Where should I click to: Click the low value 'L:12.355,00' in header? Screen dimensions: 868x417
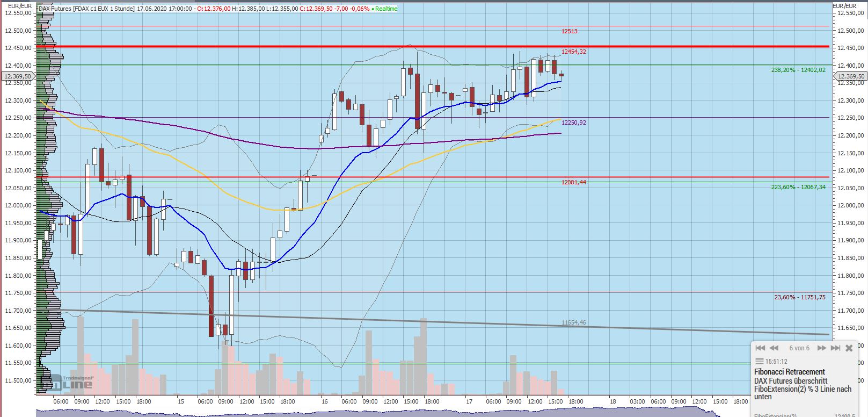click(282, 9)
